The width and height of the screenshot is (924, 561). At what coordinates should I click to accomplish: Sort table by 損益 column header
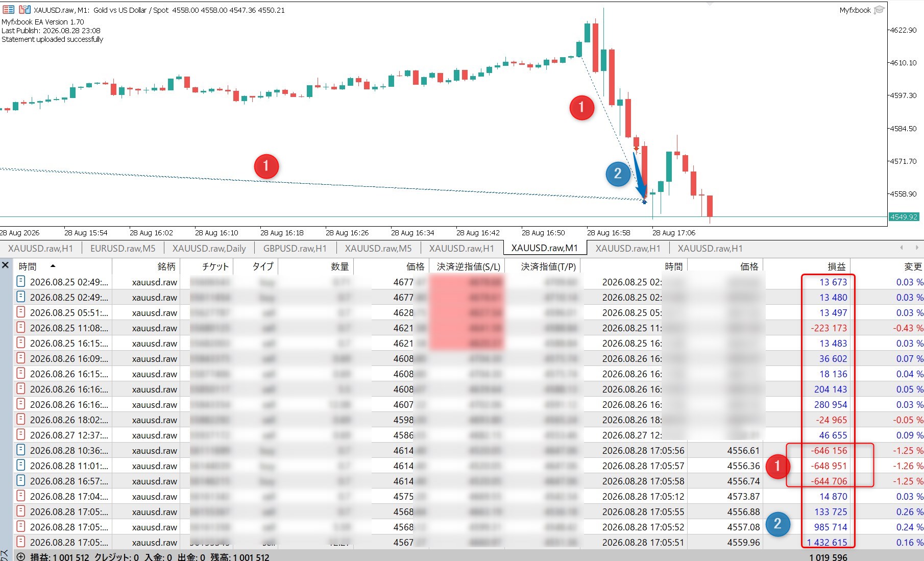[836, 266]
